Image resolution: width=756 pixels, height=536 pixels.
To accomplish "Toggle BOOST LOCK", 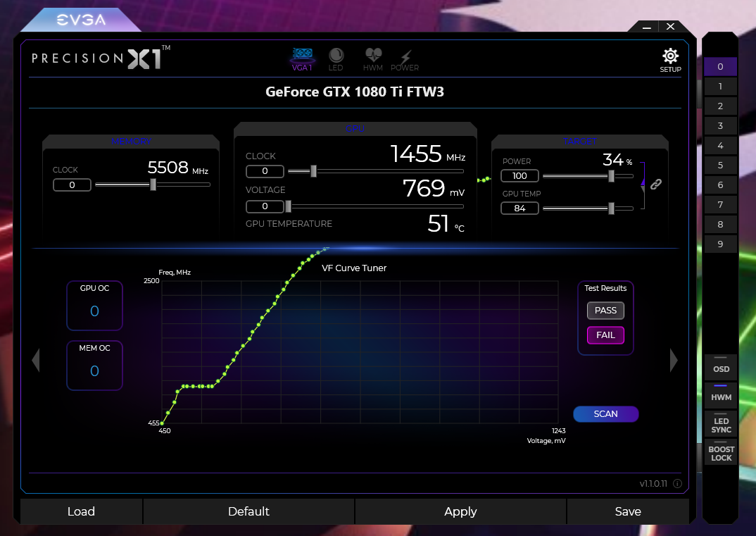I will [721, 451].
